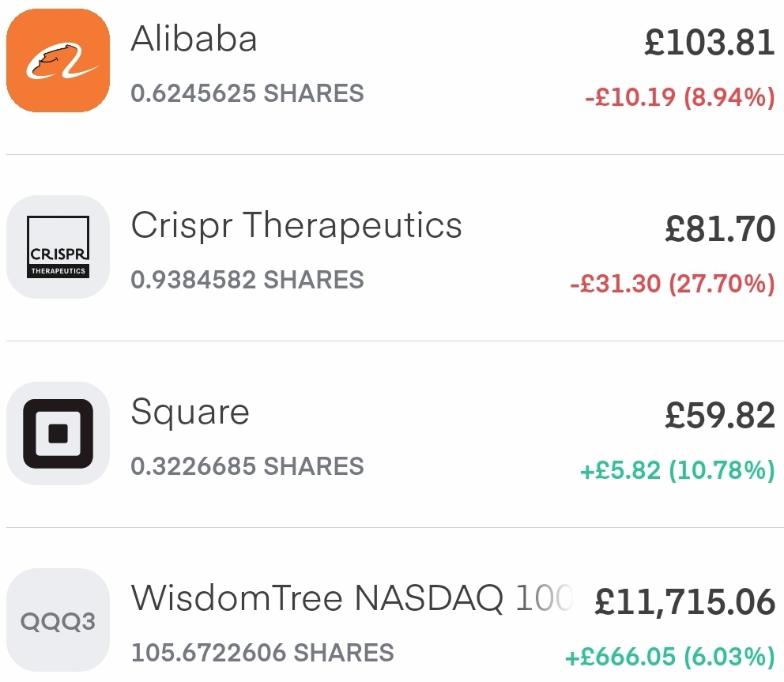Select the 0.6245625 shares text
Image resolution: width=784 pixels, height=682 pixels.
(247, 93)
